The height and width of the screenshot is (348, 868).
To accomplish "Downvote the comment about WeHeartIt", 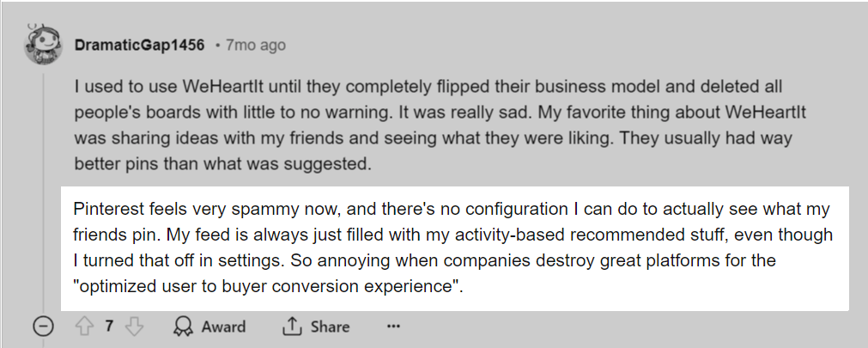I will [135, 327].
